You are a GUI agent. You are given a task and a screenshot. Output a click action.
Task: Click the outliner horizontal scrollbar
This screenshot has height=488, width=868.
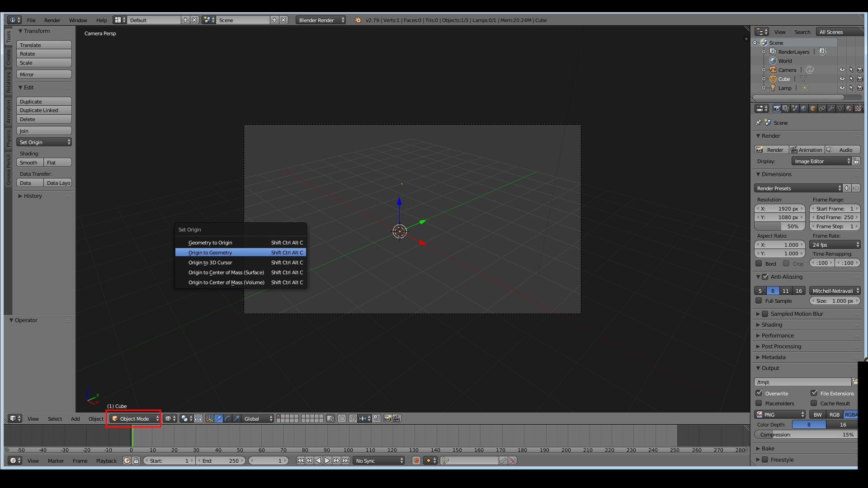[x=798, y=97]
